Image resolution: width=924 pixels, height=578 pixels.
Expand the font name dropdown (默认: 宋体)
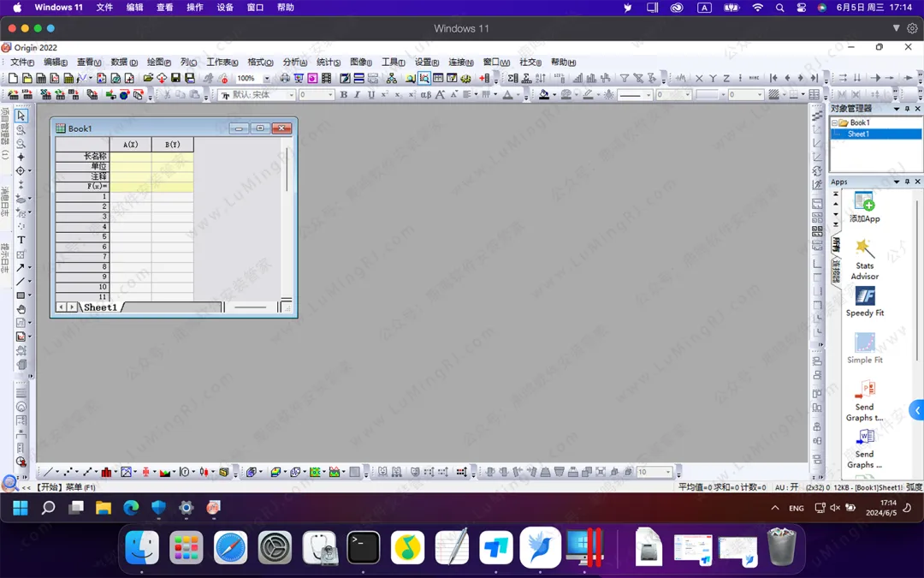(x=291, y=95)
